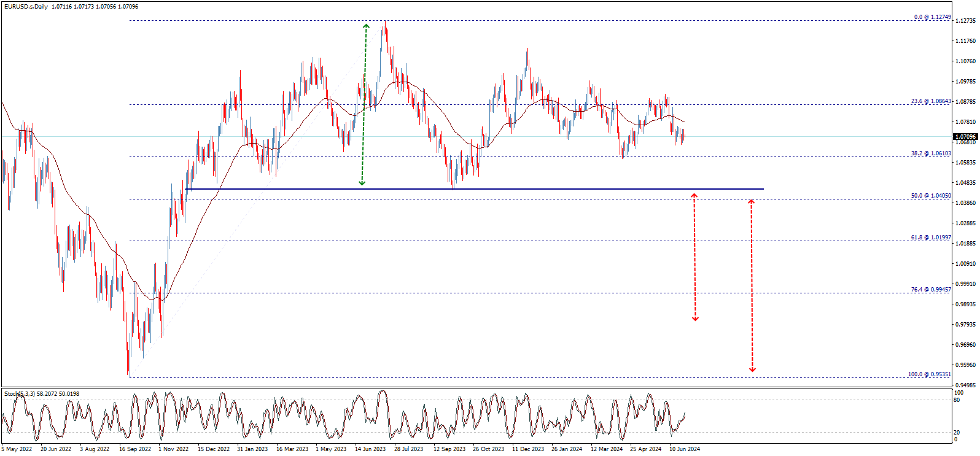This screenshot has width=980, height=456.
Task: Select the 100.0 @ 0.95351 Fibonacci label
Action: 930,374
